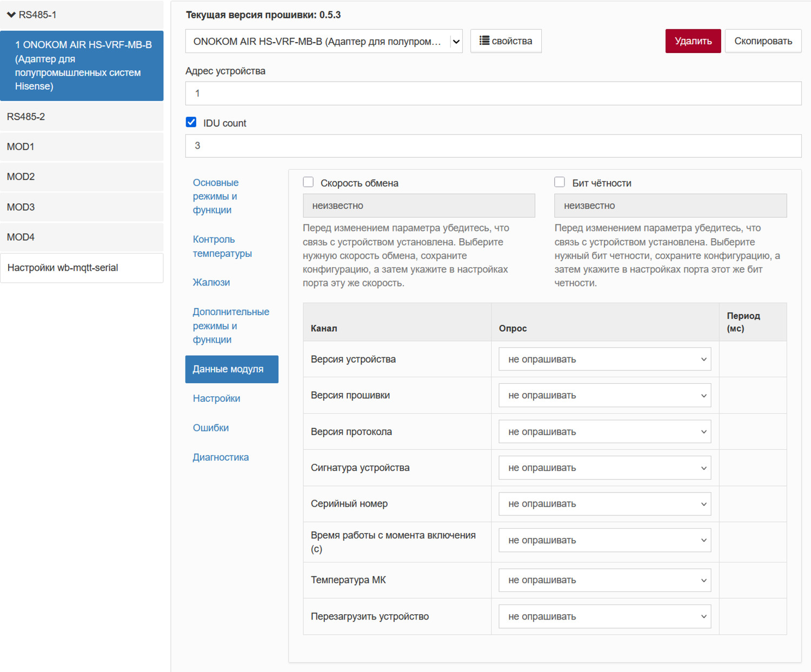Open the Жалюзи tab
811x672 pixels.
pos(211,282)
